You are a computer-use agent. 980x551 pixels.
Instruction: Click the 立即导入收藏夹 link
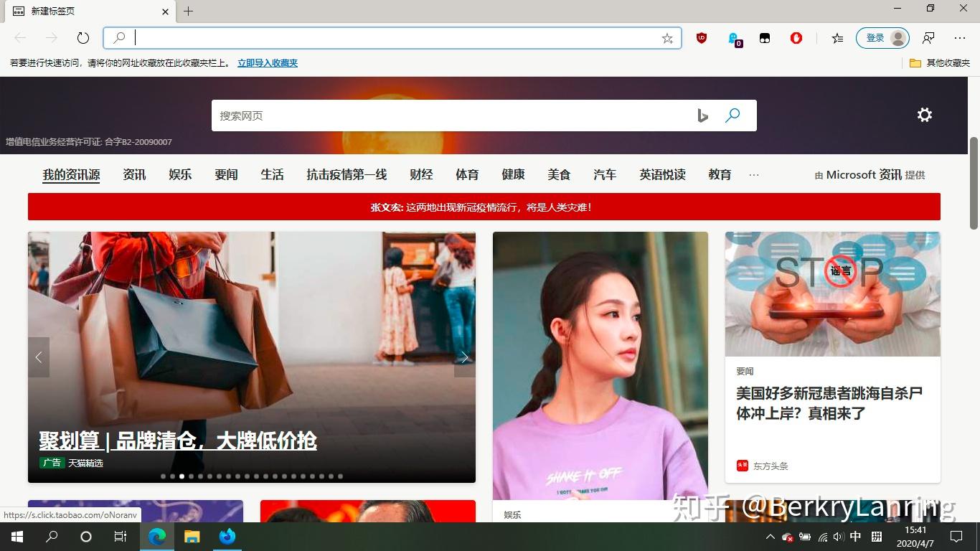click(268, 63)
